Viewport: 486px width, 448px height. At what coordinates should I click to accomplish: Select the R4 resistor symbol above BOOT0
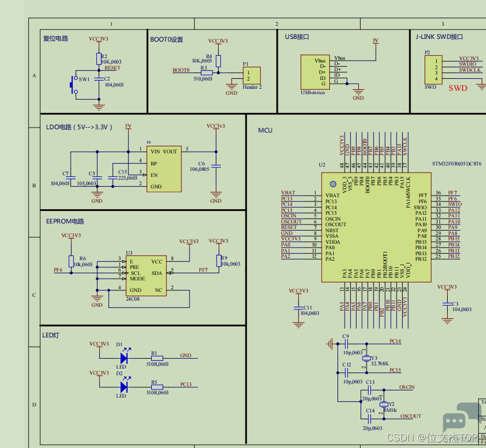coord(218,61)
